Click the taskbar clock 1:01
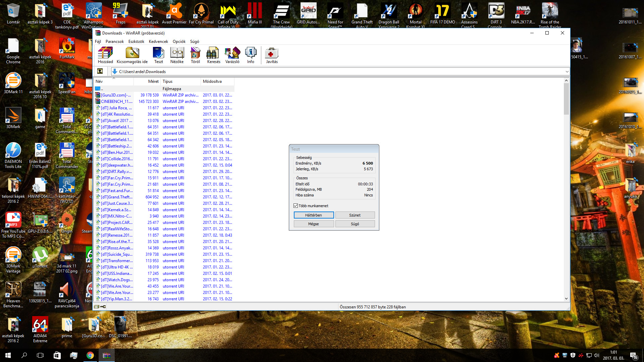The image size is (644, 362). tap(613, 355)
